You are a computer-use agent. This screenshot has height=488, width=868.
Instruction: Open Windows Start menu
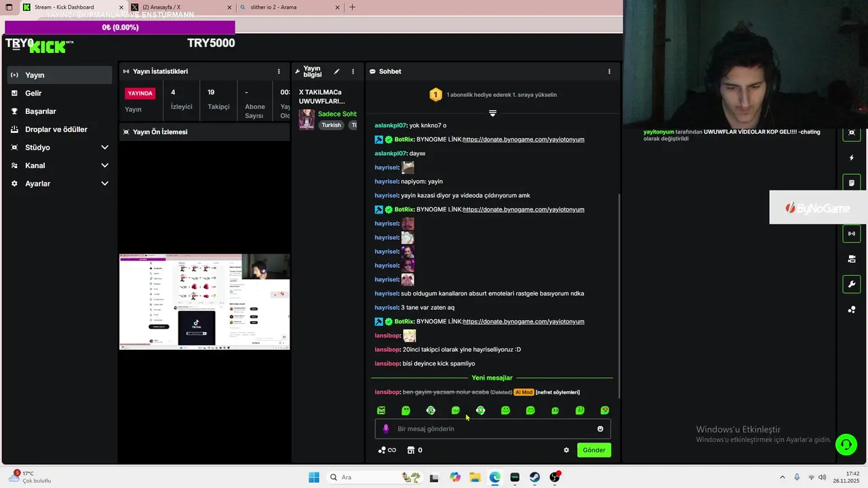[x=313, y=477]
